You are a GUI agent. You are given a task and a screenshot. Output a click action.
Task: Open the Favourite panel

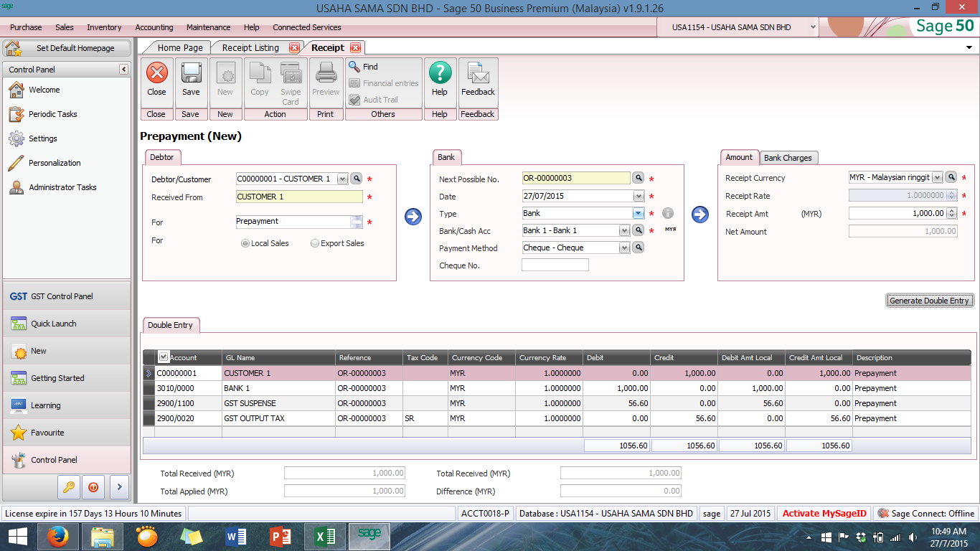pyautogui.click(x=67, y=433)
